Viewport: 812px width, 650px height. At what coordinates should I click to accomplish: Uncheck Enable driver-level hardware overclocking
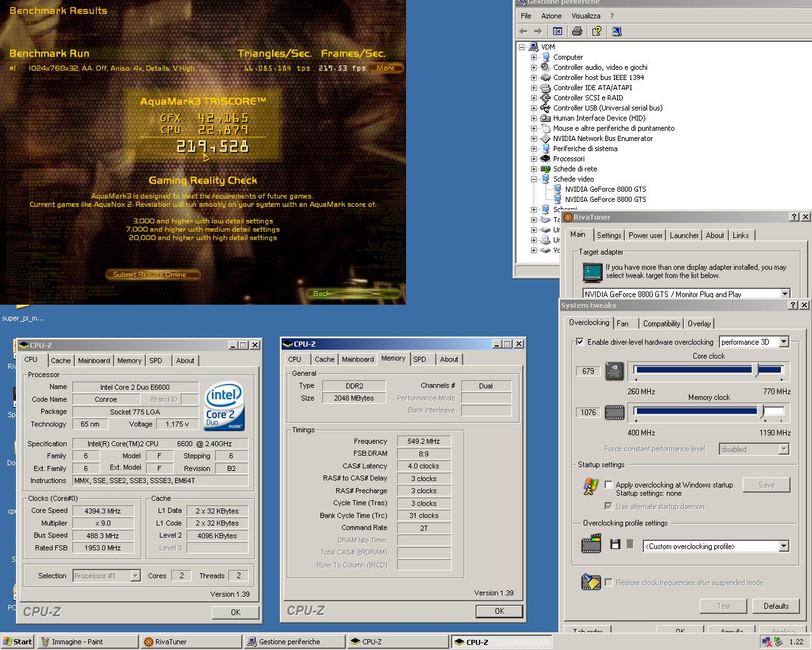(580, 342)
